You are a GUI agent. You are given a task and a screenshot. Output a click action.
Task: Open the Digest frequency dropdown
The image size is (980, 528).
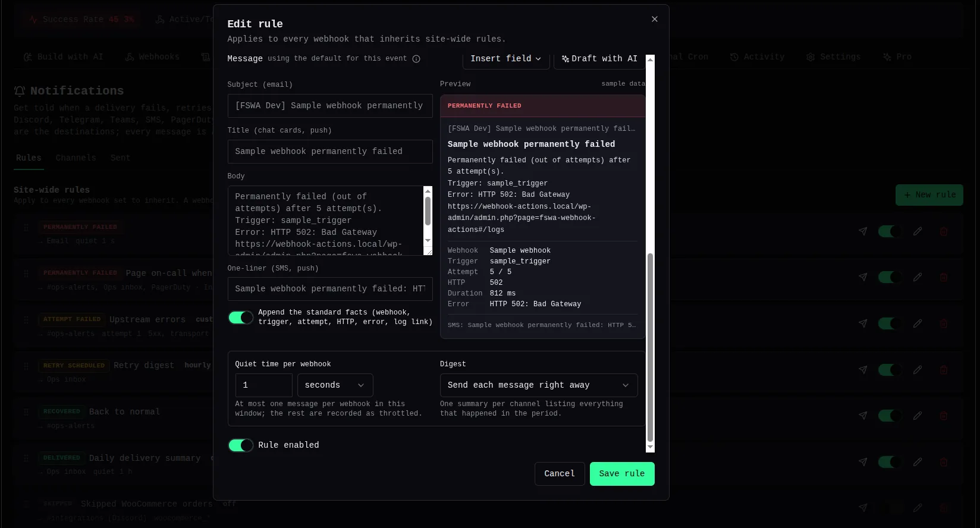539,385
